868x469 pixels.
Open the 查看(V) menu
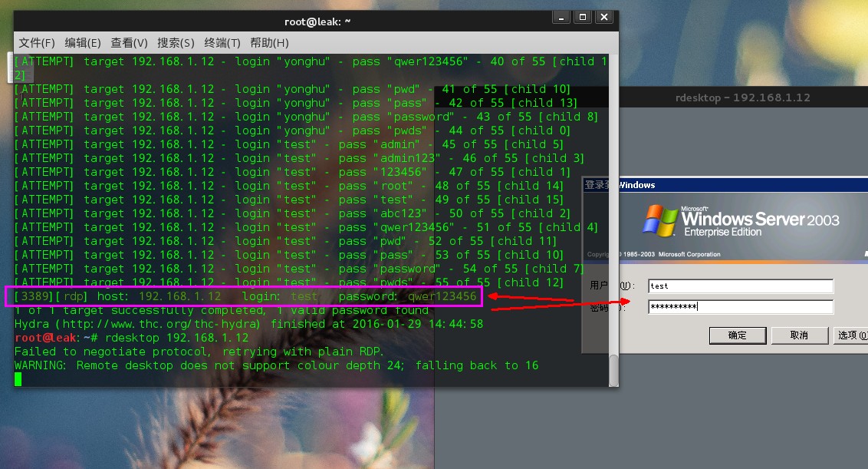coord(129,43)
